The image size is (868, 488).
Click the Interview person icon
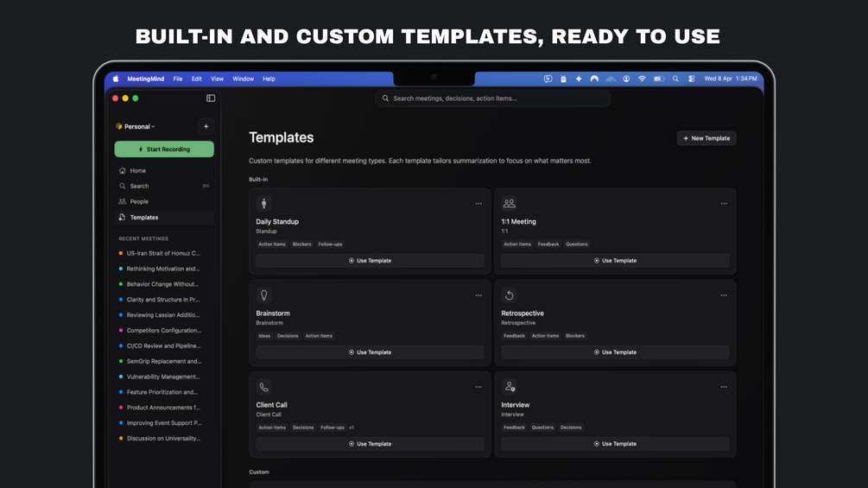[x=510, y=387]
